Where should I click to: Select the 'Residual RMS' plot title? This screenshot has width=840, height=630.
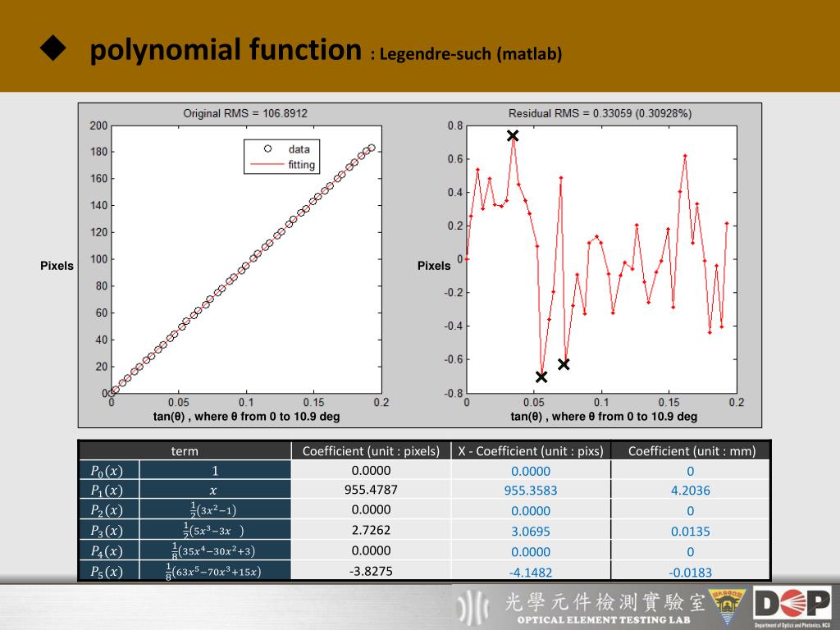600,113
